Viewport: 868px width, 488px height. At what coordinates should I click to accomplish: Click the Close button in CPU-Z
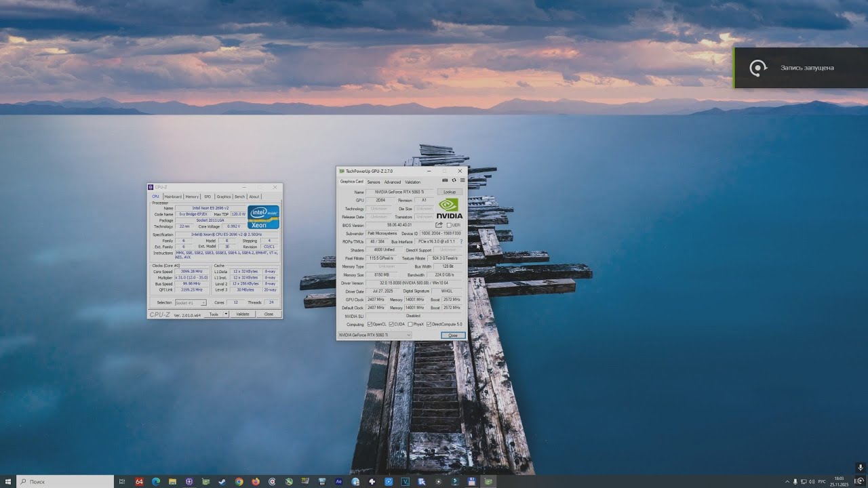click(269, 314)
